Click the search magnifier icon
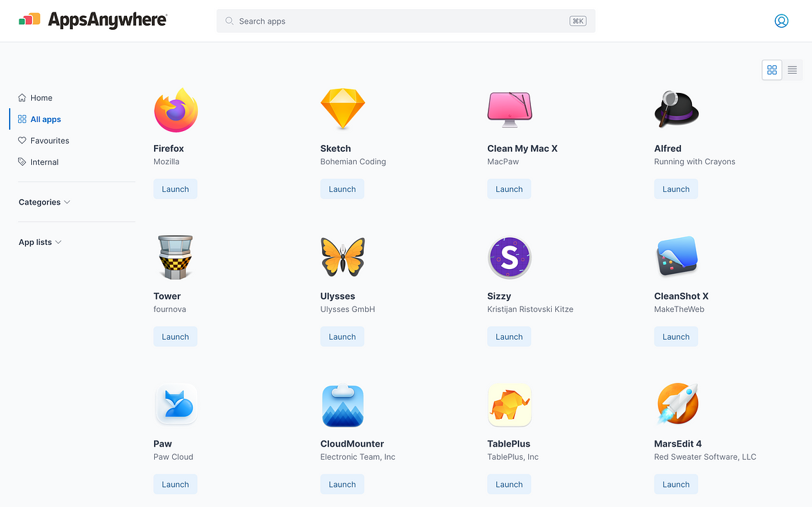 [x=229, y=21]
